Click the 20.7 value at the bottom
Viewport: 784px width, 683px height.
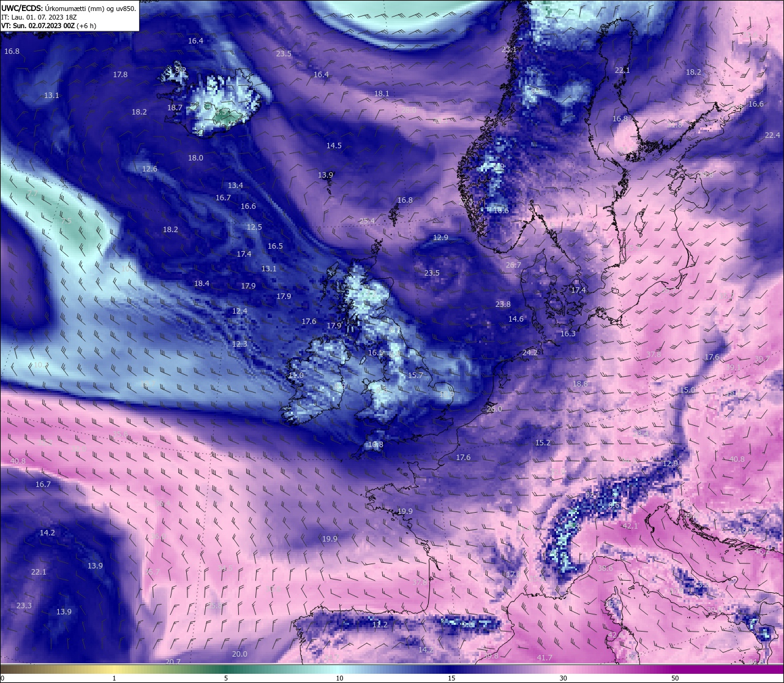point(173,662)
